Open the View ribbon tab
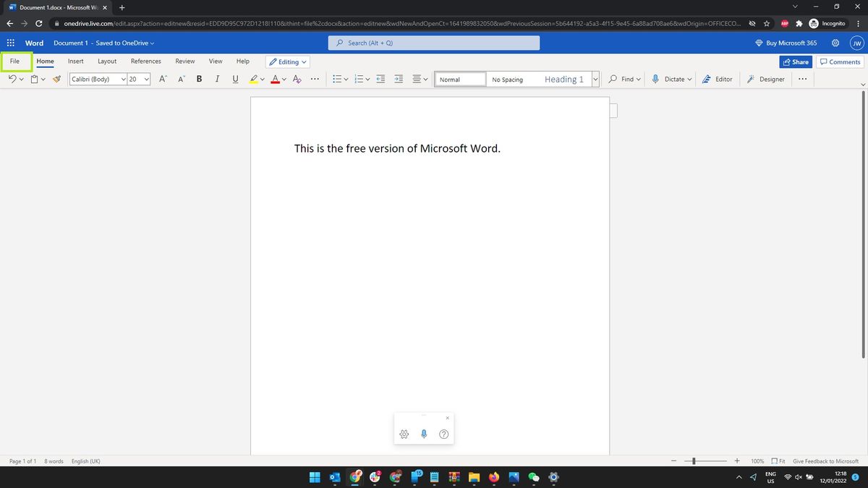The width and height of the screenshot is (868, 488). pos(216,61)
